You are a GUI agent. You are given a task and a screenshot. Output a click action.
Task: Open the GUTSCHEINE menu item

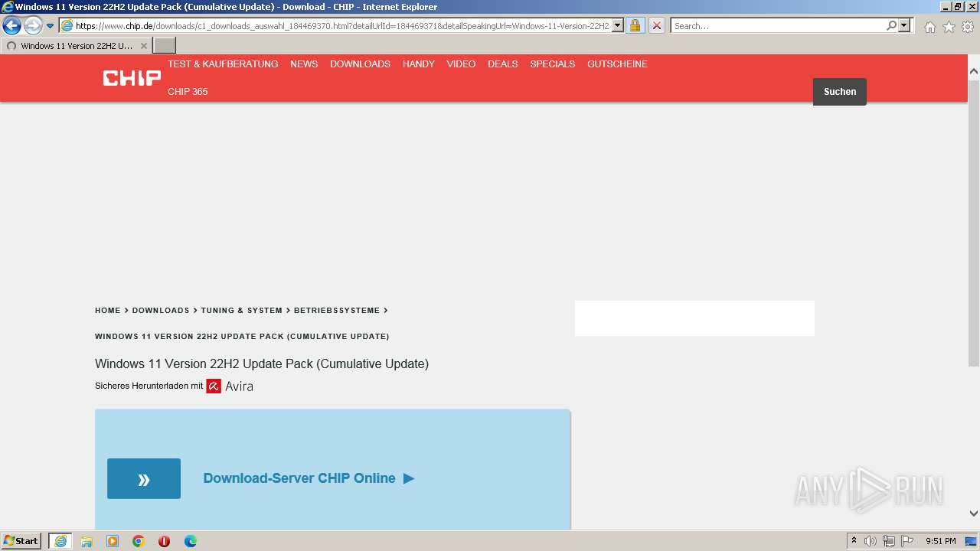point(617,64)
